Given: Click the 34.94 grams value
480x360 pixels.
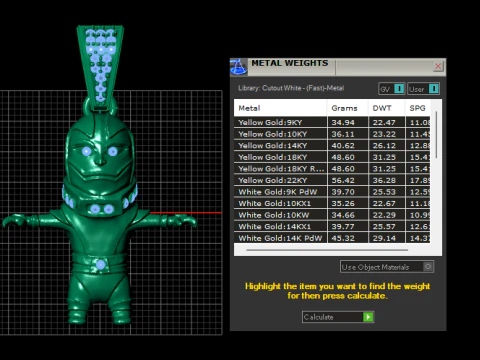Looking at the screenshot, I should click(343, 122).
